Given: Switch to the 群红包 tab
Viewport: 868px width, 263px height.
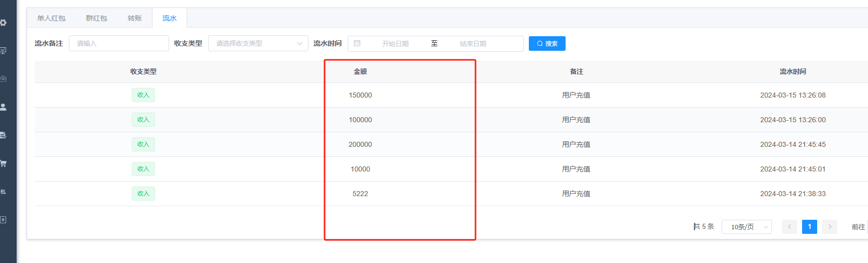Looking at the screenshot, I should click(x=96, y=18).
